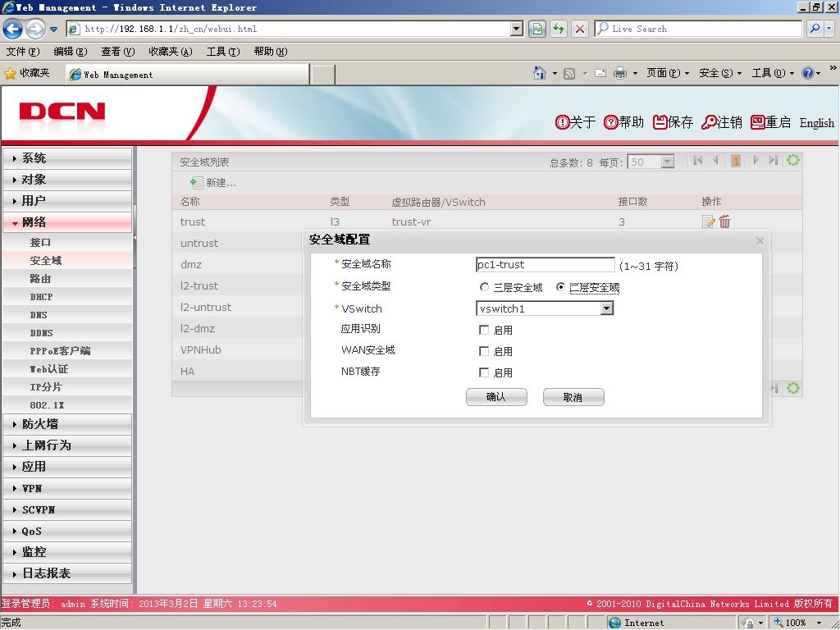Screen dimensions: 840x630
Task: Click the Home icon in command bar
Action: click(540, 73)
